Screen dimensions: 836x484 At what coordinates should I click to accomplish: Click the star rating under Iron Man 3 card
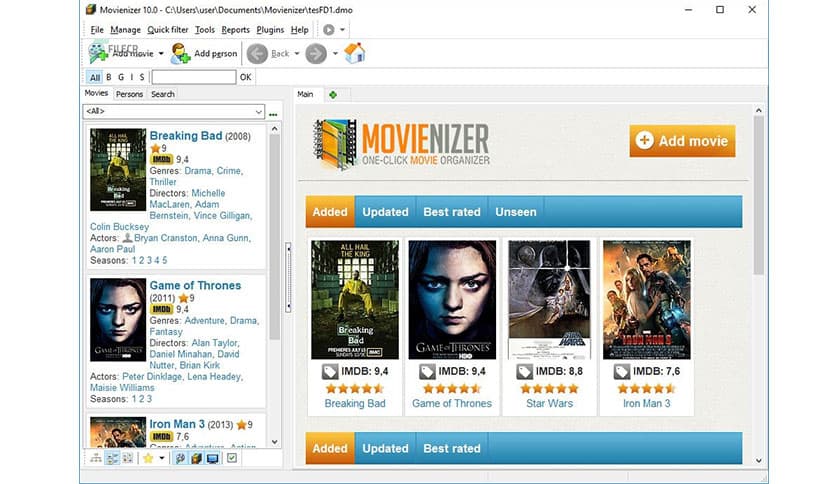pyautogui.click(x=646, y=389)
